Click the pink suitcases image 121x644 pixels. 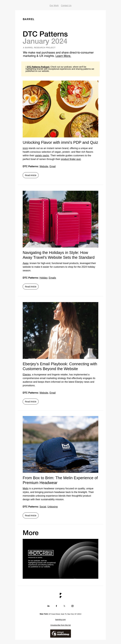60,219
